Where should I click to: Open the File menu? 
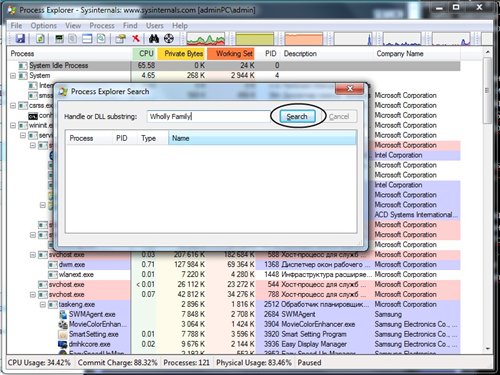16,26
